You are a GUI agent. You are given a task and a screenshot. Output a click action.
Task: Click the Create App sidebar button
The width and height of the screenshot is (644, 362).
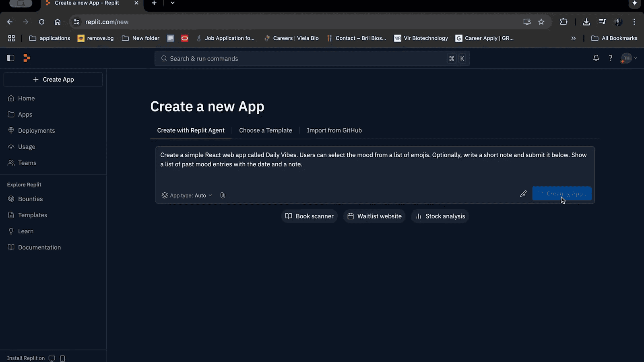(x=53, y=80)
